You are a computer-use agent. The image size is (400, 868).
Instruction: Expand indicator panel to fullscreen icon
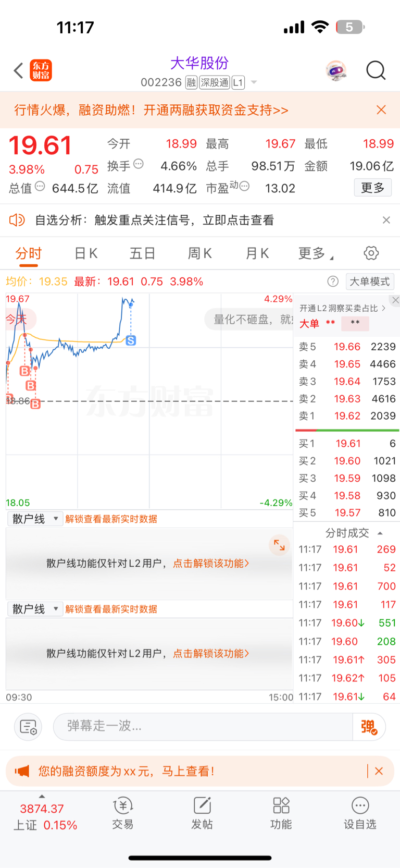pos(280,545)
